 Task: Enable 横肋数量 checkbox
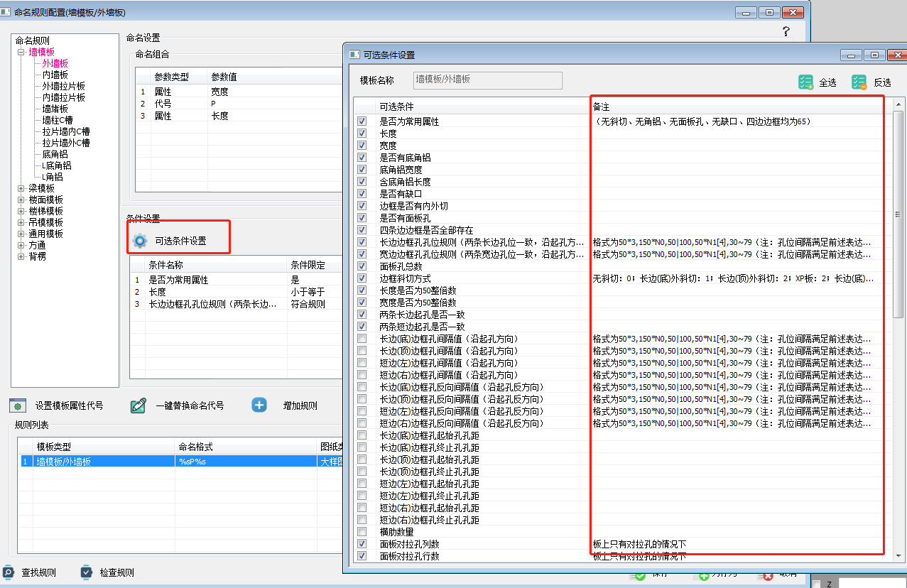pyautogui.click(x=362, y=532)
